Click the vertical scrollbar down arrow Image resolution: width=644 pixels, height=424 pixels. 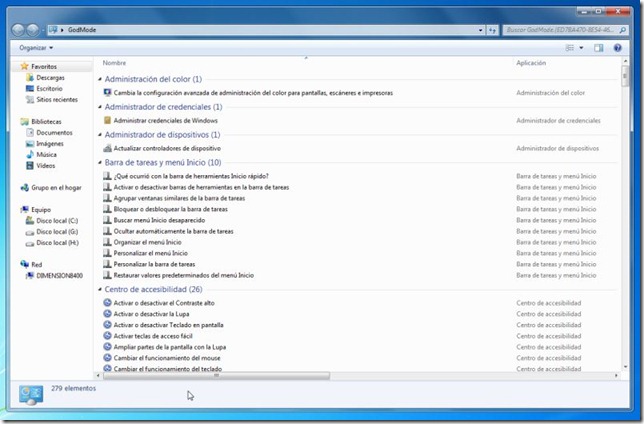click(x=625, y=367)
